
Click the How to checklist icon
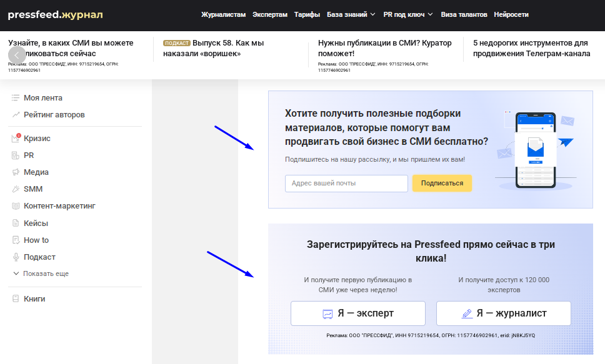coord(16,240)
